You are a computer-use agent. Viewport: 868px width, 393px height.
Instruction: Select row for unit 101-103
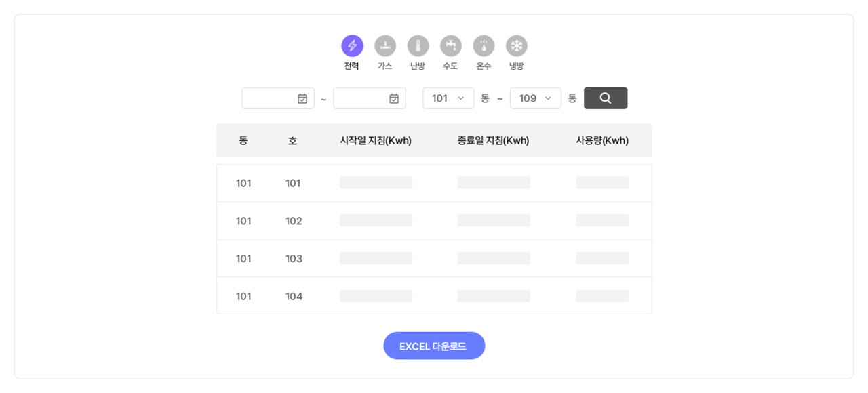point(434,257)
